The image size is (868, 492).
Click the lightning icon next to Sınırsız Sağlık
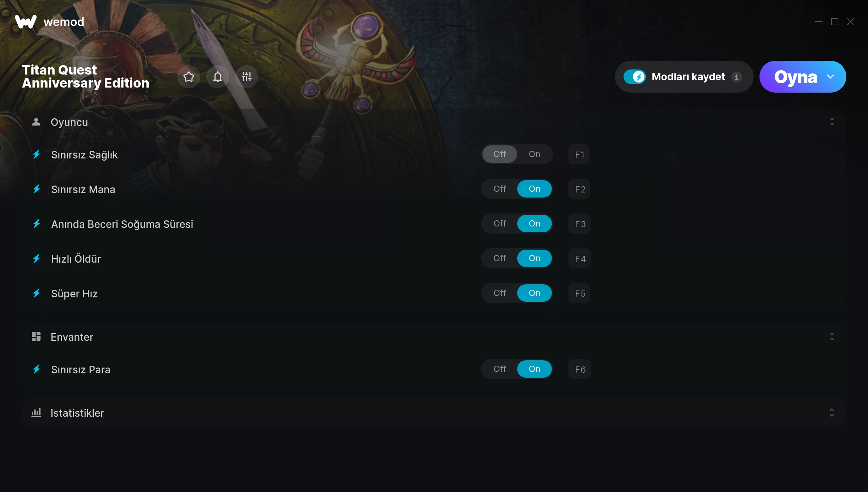point(37,154)
